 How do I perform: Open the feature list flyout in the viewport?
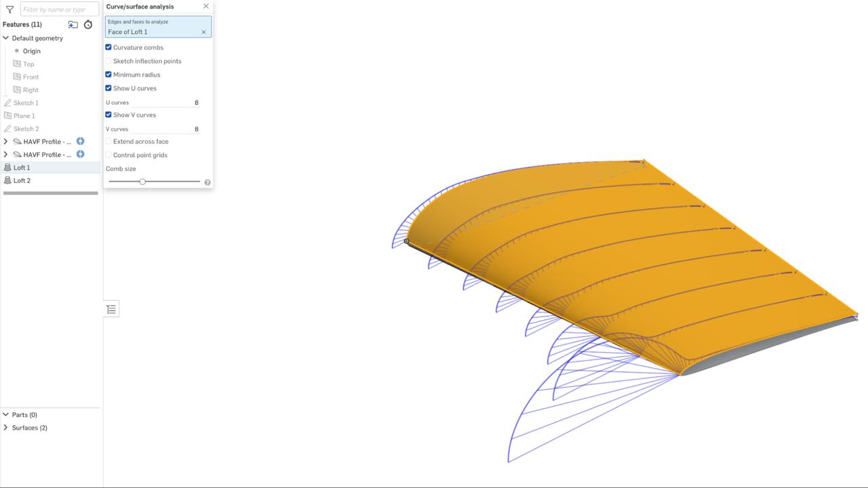pyautogui.click(x=111, y=308)
